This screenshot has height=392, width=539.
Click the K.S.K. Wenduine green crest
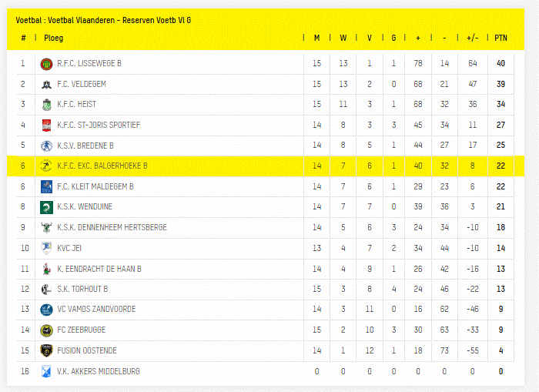coord(46,206)
